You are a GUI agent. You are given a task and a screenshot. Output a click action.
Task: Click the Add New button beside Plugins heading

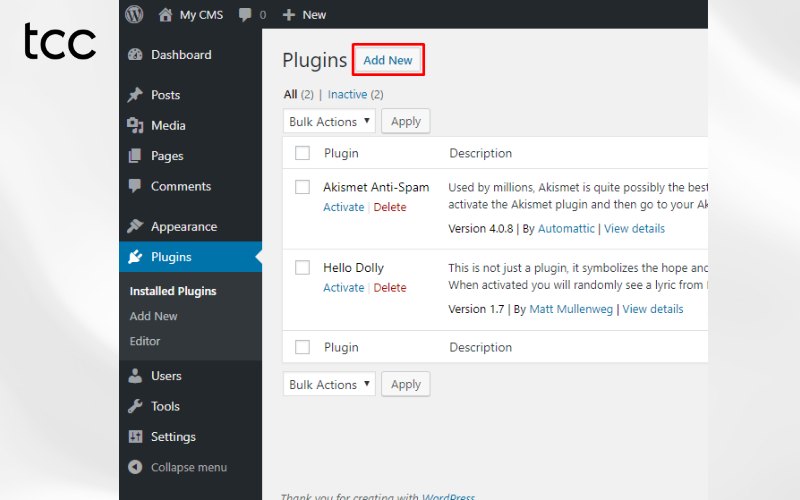pos(388,60)
